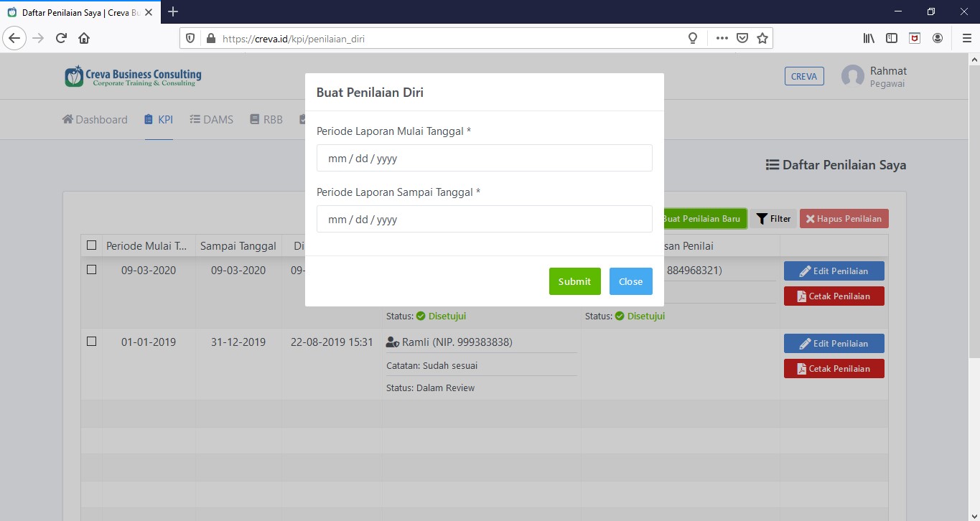Open the RBB menu item
Viewport: 980px width, 521px height.
266,120
